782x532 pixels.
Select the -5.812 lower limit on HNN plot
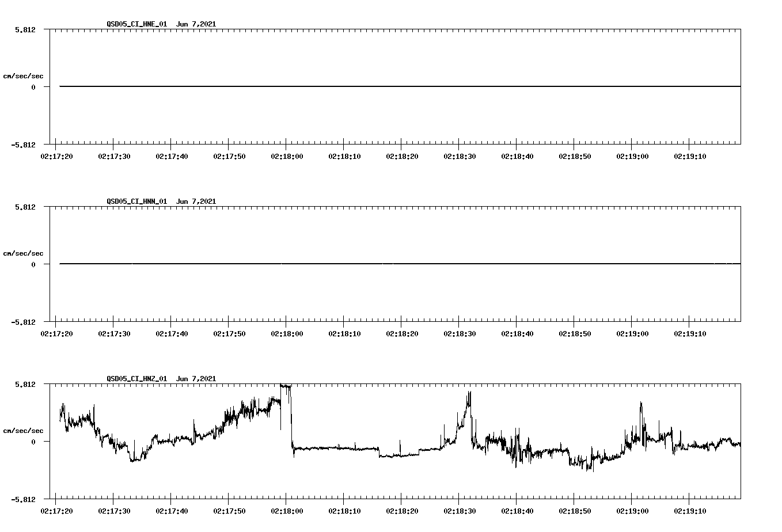[23, 322]
